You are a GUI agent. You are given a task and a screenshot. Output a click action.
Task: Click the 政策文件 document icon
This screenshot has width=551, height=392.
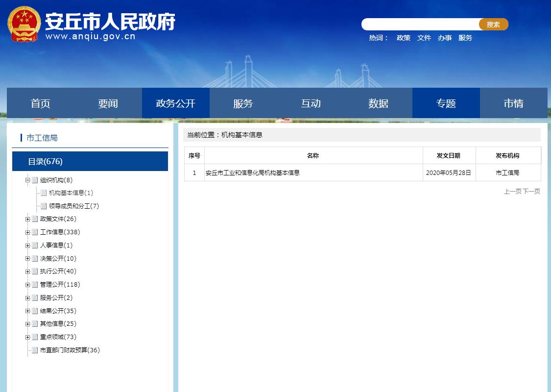coord(35,219)
